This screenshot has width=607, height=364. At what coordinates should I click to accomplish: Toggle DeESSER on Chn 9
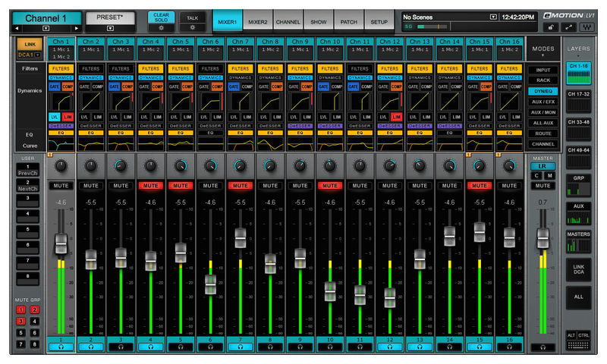click(300, 126)
